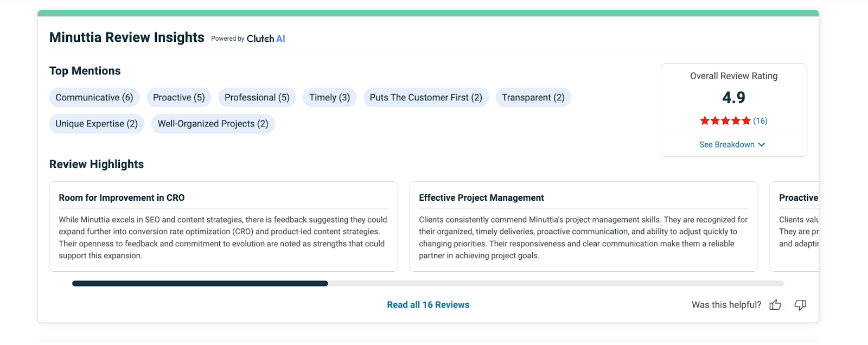Select the Professional (5) mention tag
Image resolution: width=868 pixels, height=345 pixels.
[257, 98]
